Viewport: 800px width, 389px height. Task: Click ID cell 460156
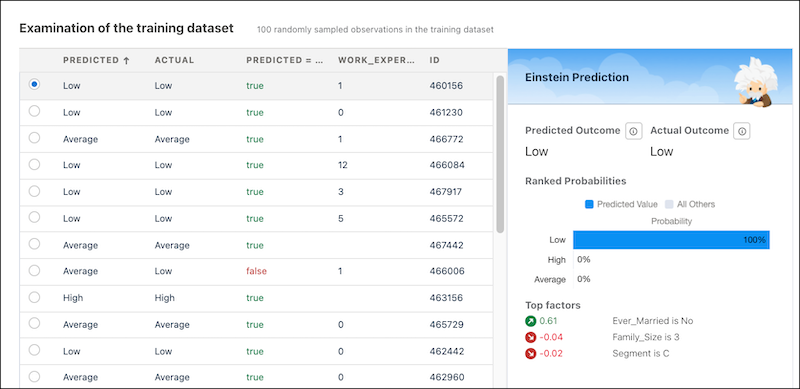(x=446, y=86)
